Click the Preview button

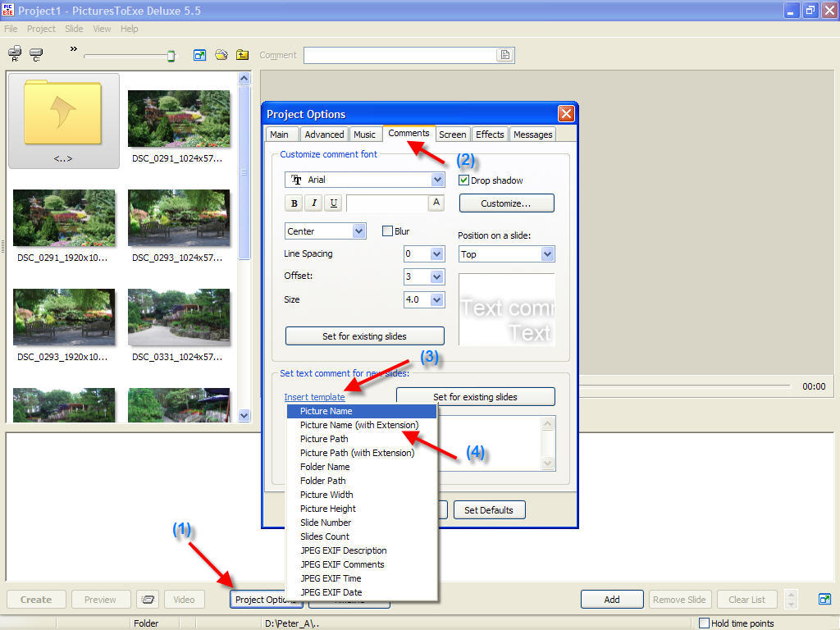click(x=101, y=600)
